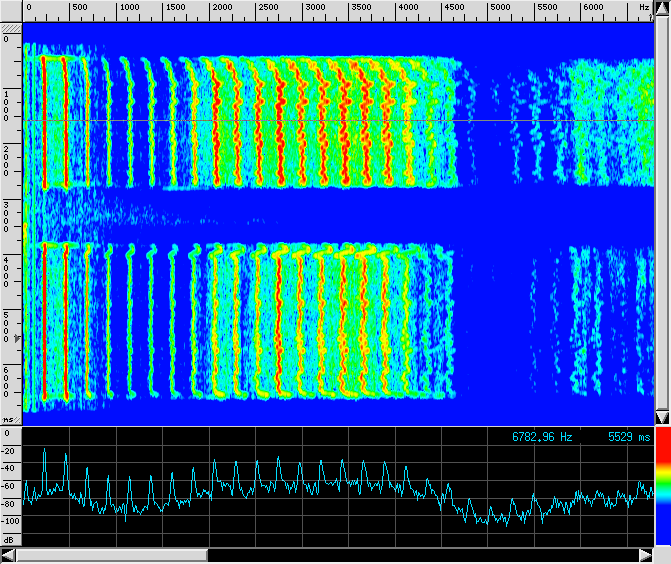Click the 2000 mark on frequency ruler

tap(220, 8)
